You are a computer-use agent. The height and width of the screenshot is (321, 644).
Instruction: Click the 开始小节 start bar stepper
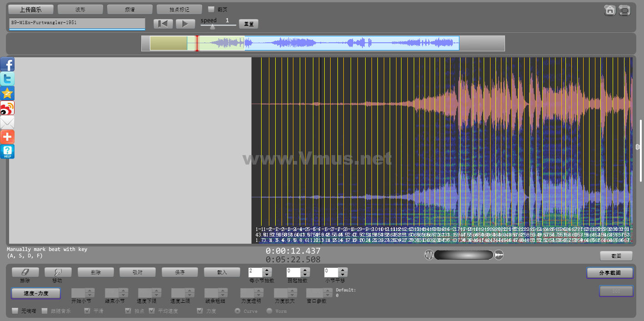(x=83, y=293)
